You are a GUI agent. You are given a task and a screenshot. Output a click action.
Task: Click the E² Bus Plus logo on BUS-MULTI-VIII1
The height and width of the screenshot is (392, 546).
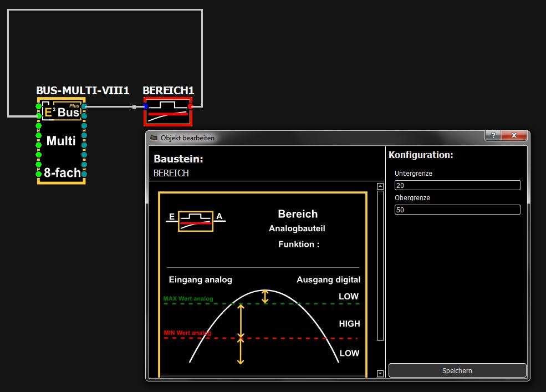pos(62,112)
